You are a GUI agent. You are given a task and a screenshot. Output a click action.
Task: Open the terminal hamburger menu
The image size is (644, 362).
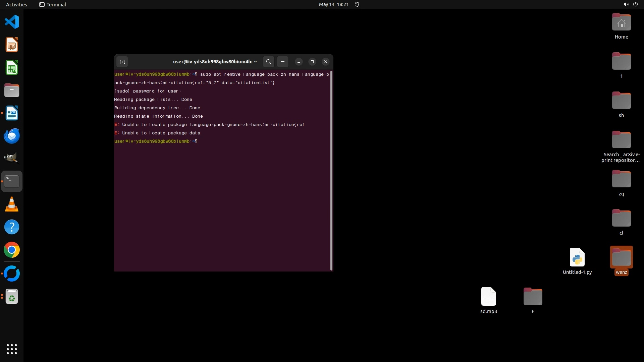283,62
